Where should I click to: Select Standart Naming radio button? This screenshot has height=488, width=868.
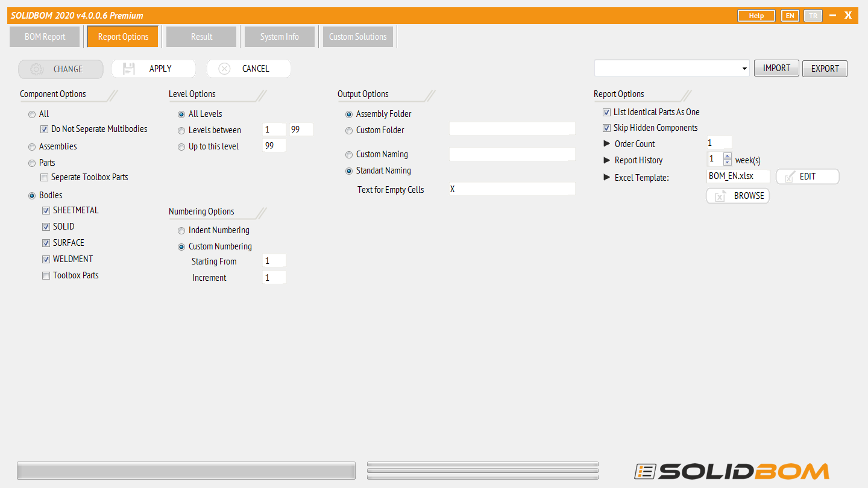(349, 170)
